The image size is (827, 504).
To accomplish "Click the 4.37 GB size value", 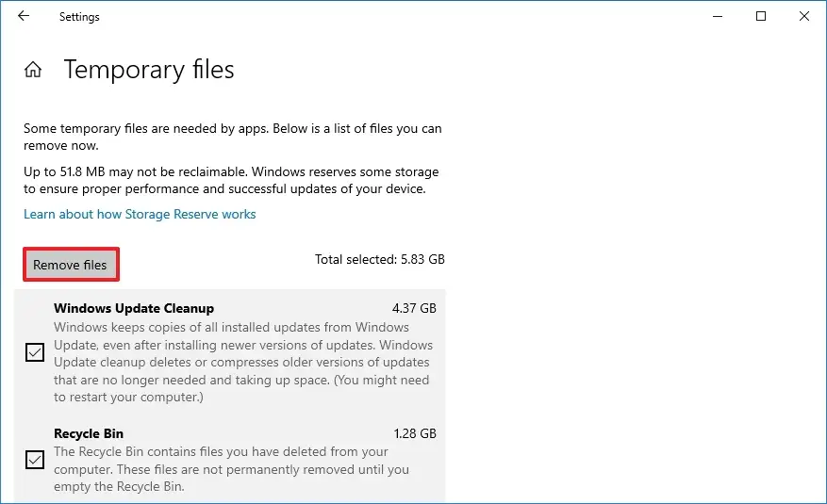I will coord(414,308).
